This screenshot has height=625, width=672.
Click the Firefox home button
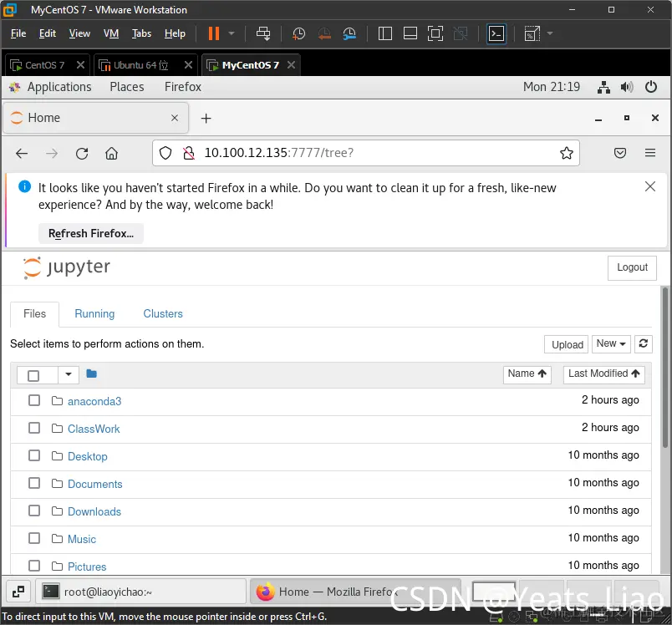click(111, 154)
